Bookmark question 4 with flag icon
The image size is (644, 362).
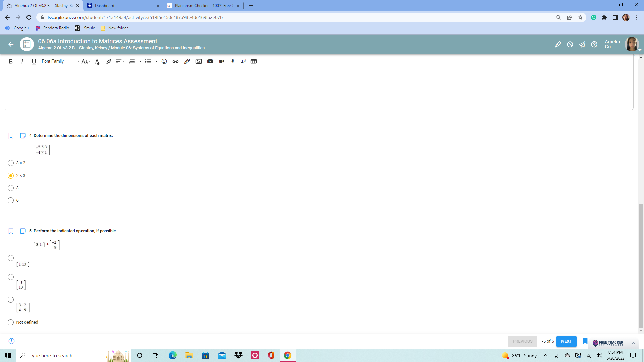11,136
